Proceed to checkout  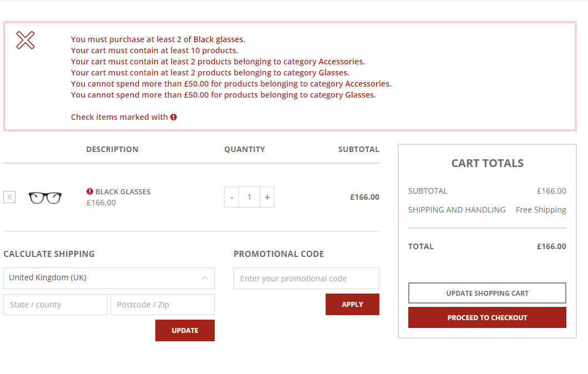(x=487, y=317)
